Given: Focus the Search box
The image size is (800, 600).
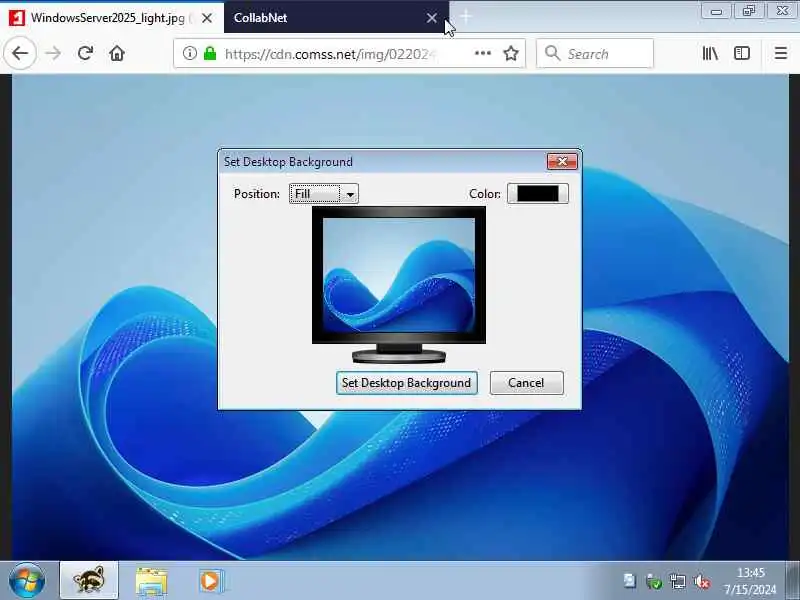Looking at the screenshot, I should coord(595,53).
